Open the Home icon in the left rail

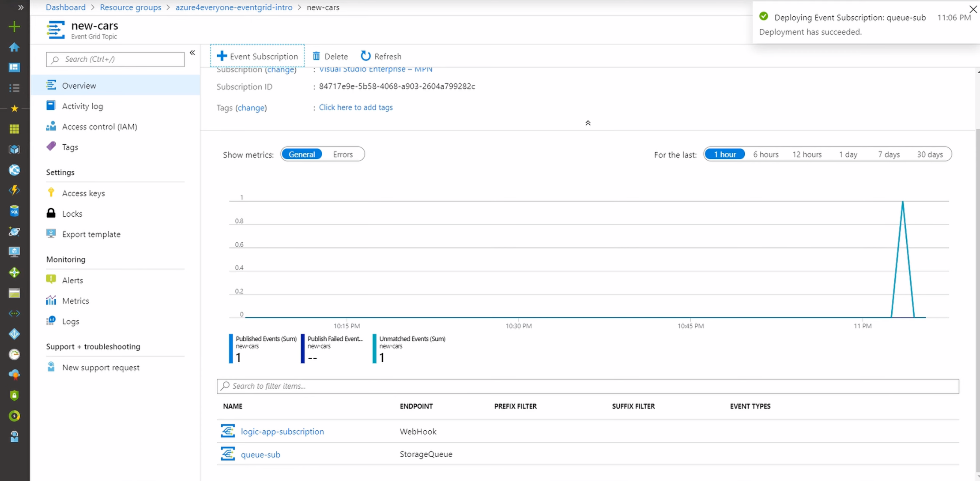pos(14,47)
